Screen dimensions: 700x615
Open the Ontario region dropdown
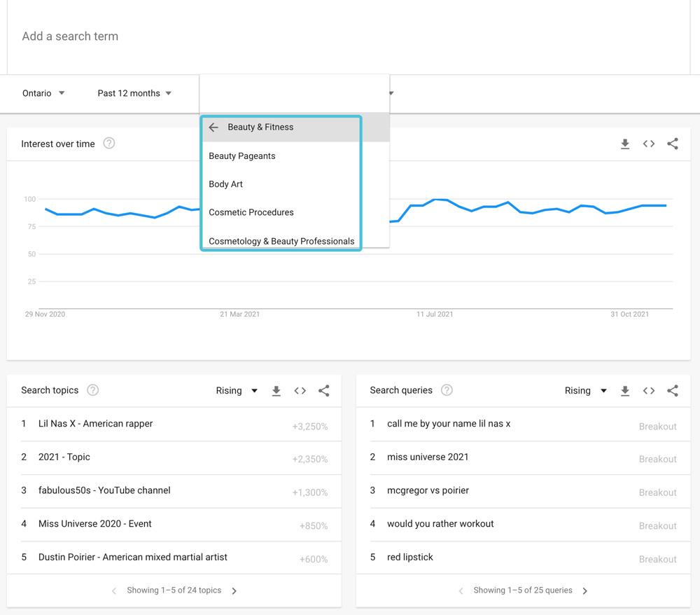(43, 93)
